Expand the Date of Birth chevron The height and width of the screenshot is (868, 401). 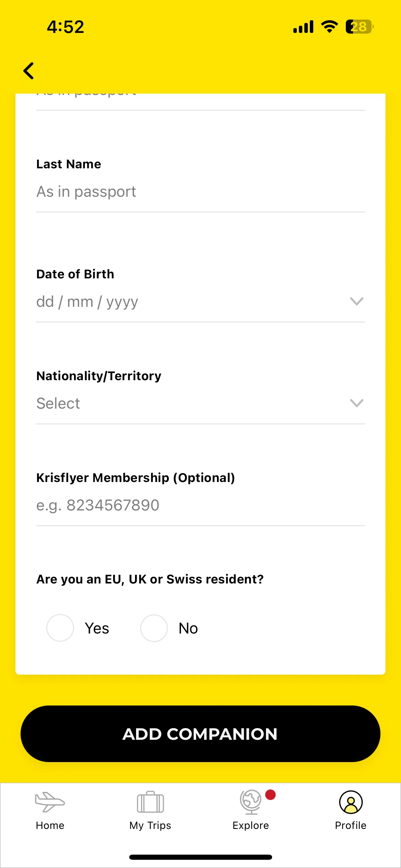356,301
